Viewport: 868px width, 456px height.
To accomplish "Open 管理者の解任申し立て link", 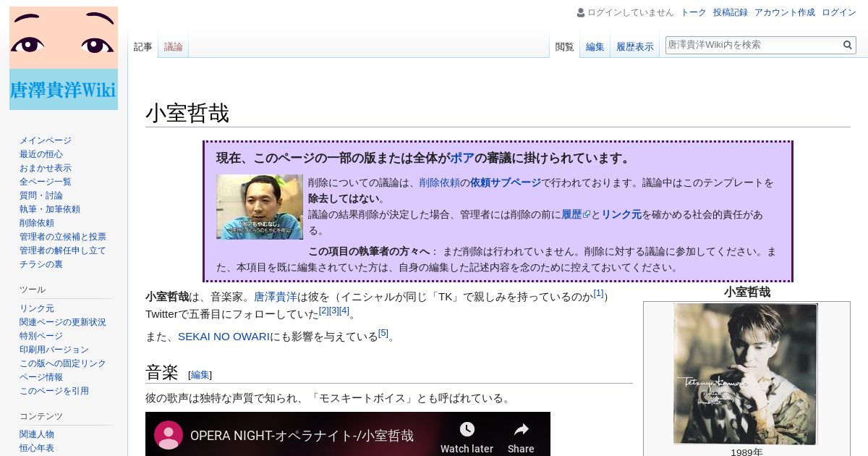I will pos(63,250).
